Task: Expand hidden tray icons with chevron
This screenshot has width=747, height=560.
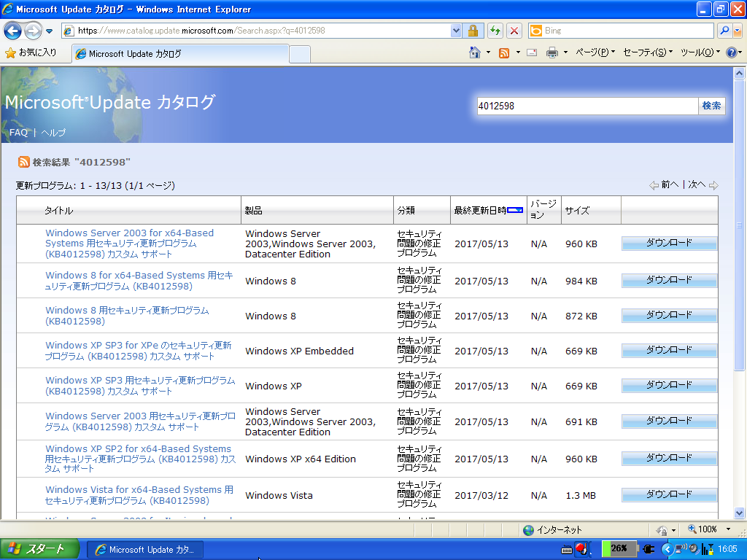Action: tap(667, 549)
